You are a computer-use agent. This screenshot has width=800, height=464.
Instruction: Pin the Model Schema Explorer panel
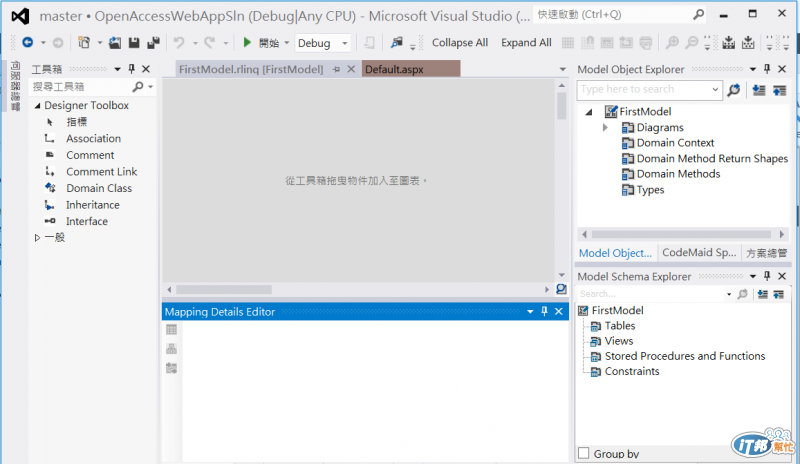(x=767, y=276)
